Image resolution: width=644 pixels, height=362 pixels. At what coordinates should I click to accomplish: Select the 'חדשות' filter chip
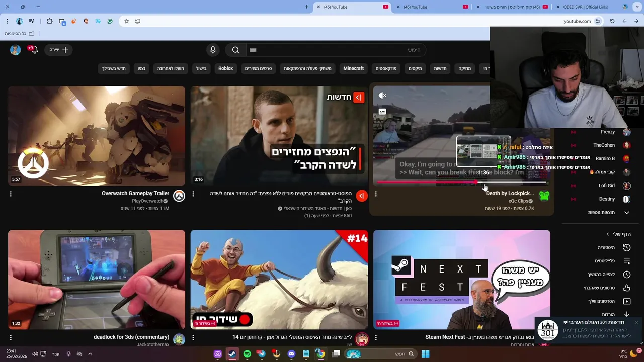click(x=440, y=68)
